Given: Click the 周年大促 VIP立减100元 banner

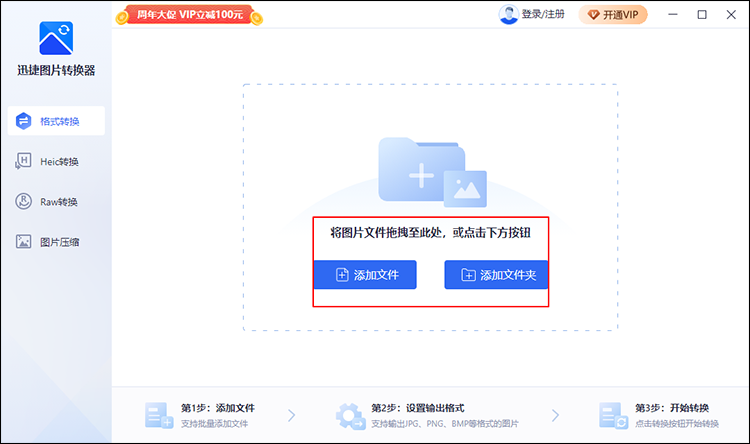Looking at the screenshot, I should tap(189, 15).
